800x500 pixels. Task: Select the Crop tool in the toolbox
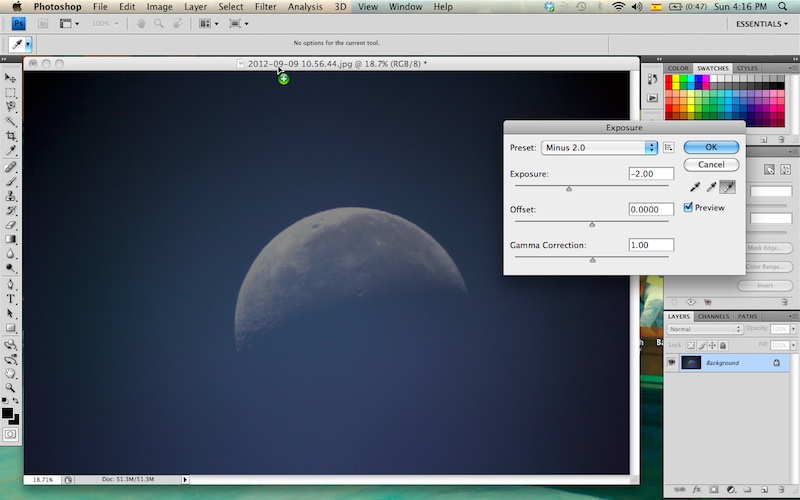(x=11, y=136)
